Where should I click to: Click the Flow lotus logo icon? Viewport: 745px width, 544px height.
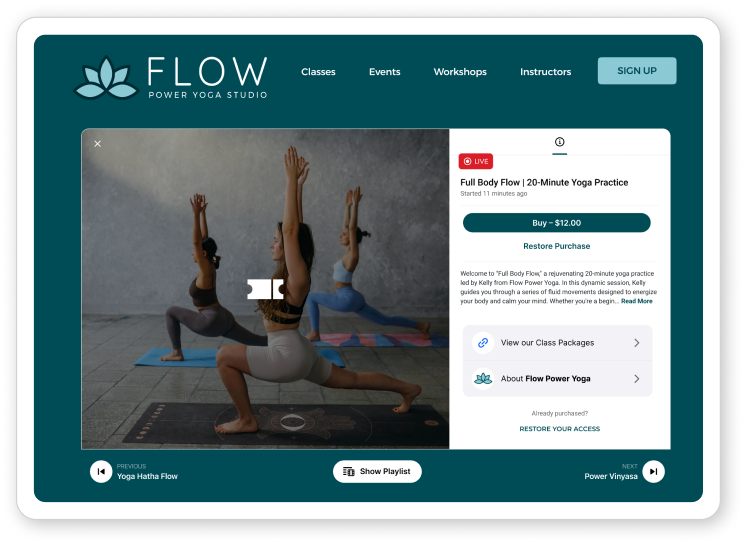click(x=106, y=78)
